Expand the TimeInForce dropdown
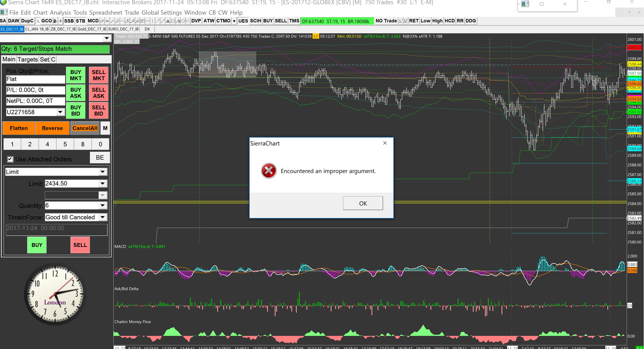Image resolution: width=644 pixels, height=349 pixels. (102, 217)
